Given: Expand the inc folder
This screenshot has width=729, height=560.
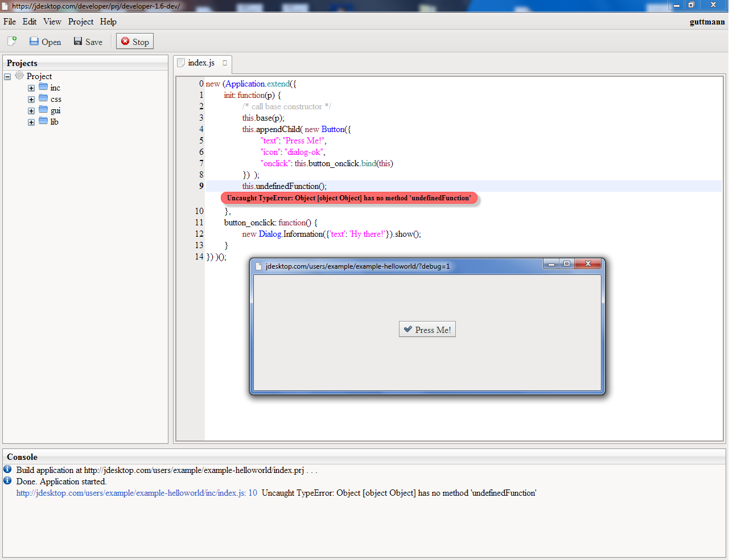Looking at the screenshot, I should tap(31, 88).
